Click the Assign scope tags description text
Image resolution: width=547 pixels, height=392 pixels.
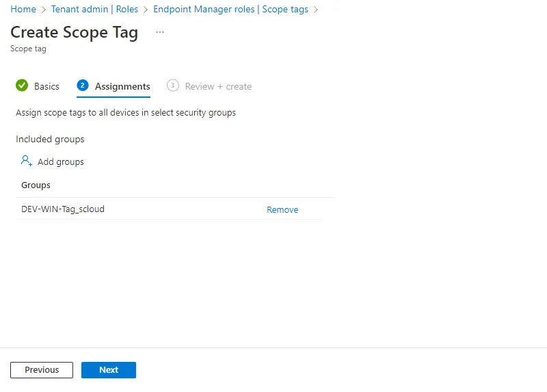tap(126, 112)
